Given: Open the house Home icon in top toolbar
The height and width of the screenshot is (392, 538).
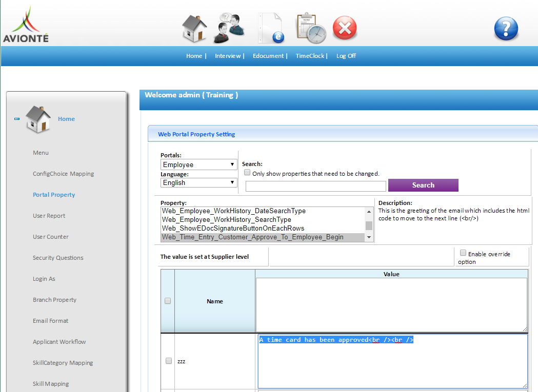Looking at the screenshot, I should [x=194, y=29].
